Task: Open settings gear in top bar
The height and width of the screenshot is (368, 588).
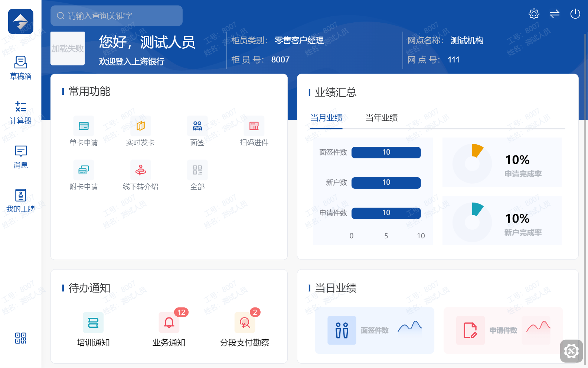Action: point(534,14)
